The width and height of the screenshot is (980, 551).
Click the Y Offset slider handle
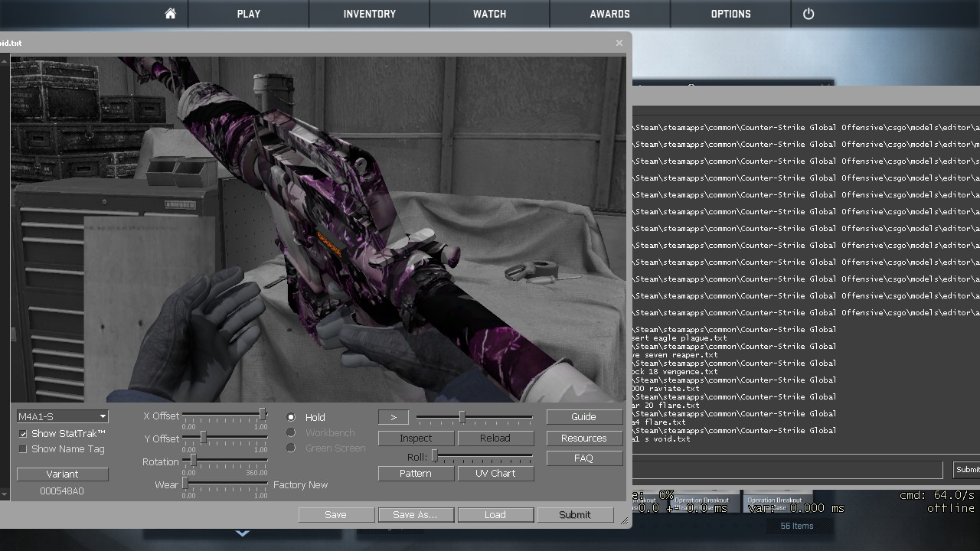[x=203, y=437]
